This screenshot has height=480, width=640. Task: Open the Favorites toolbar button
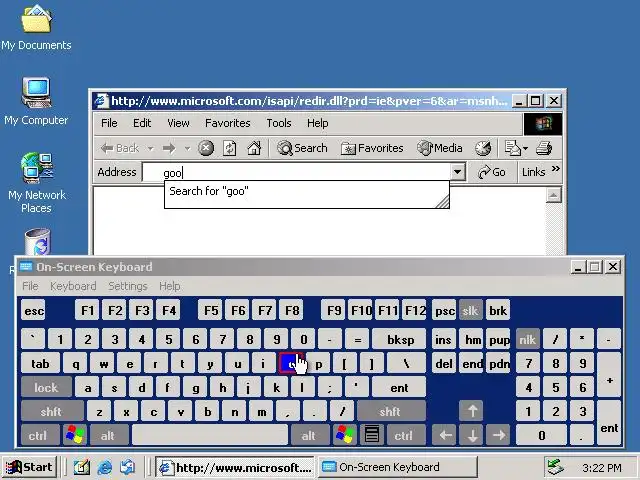372,148
